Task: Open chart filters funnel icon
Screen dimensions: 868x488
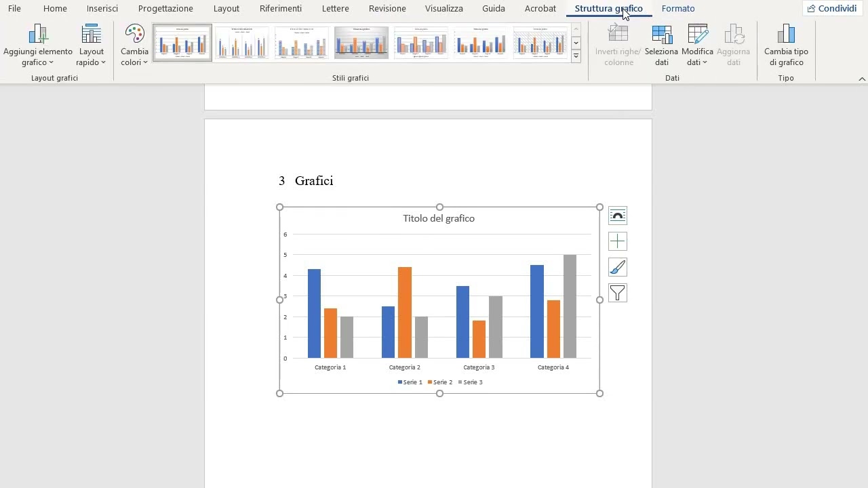Action: point(618,293)
